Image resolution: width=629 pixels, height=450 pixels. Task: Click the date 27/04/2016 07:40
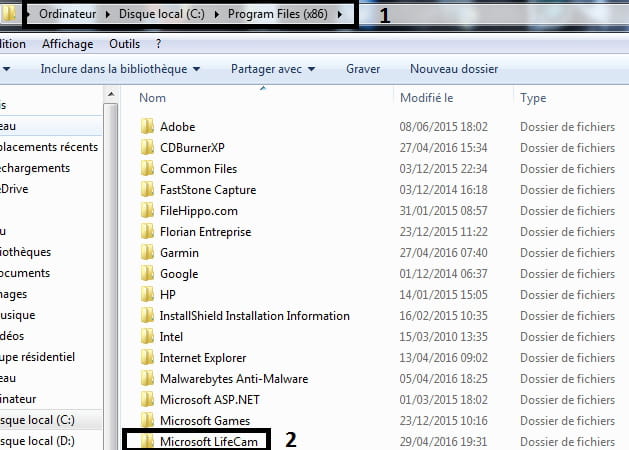click(443, 253)
